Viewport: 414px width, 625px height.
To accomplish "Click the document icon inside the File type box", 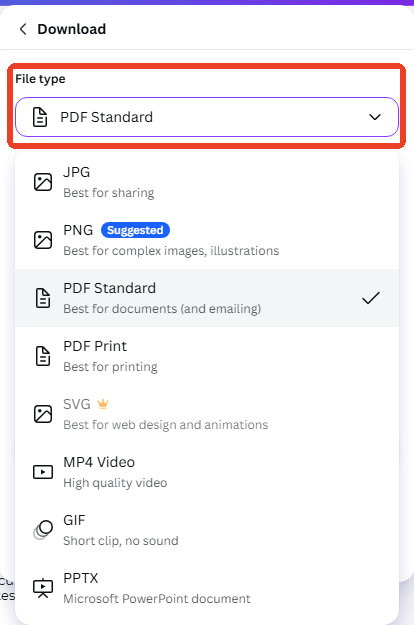I will (40, 117).
